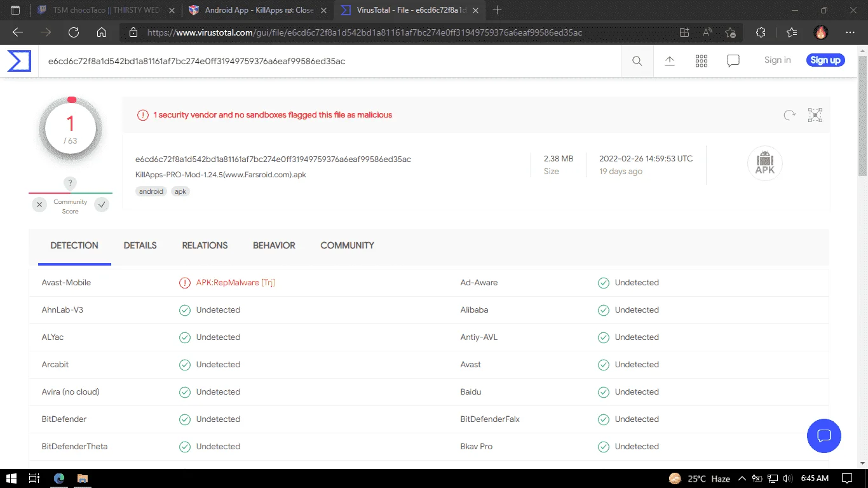
Task: Click the APK file type icon
Action: 765,163
